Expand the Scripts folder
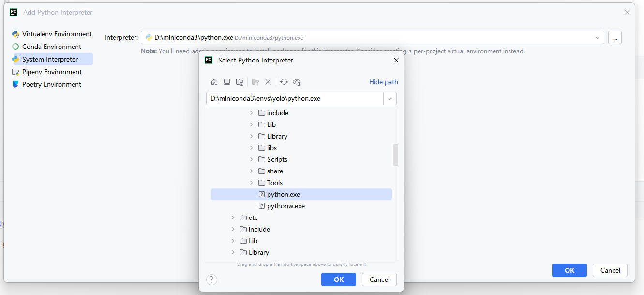Viewport: 644px width, 295px height. click(251, 159)
